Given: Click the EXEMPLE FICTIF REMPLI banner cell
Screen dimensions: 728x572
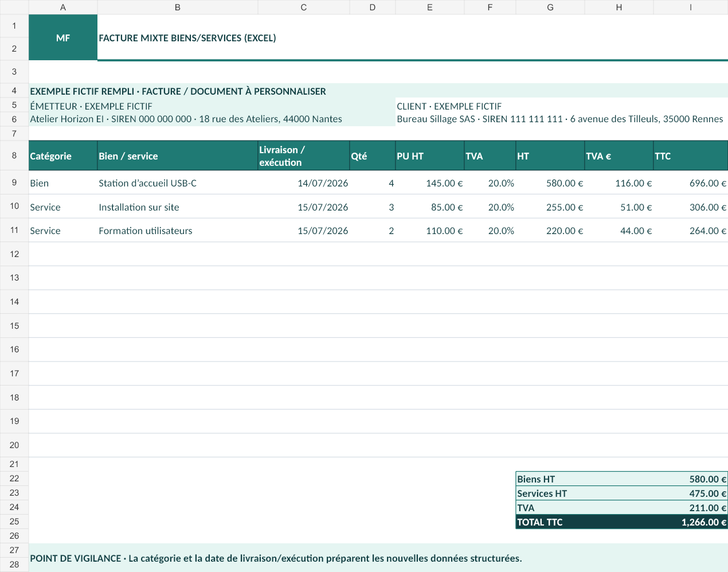Looking at the screenshot, I should click(378, 91).
